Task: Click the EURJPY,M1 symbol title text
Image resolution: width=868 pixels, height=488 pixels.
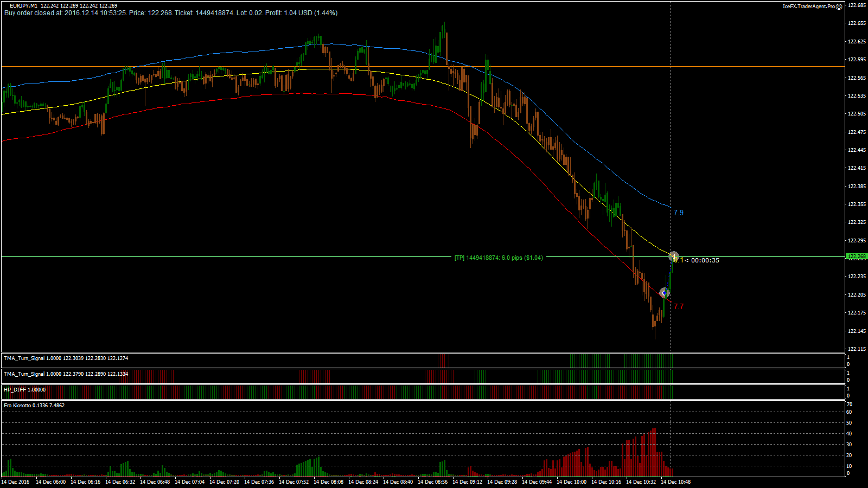Action: [x=23, y=6]
